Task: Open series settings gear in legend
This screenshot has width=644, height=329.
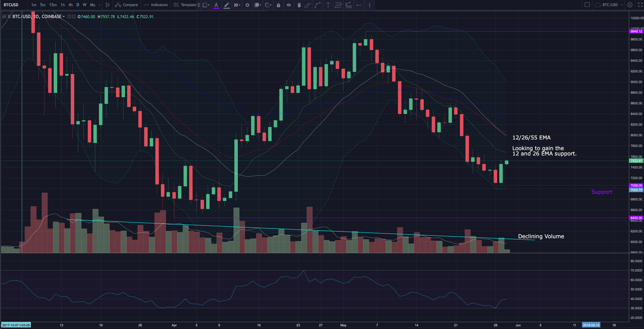Action: (74, 17)
